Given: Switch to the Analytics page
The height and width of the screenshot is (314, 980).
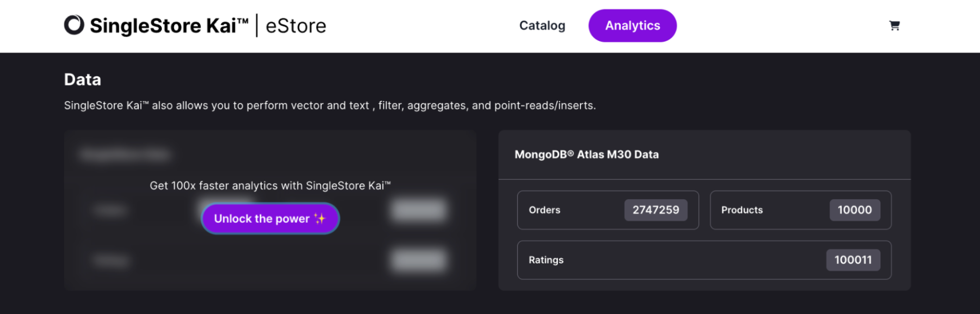Looking at the screenshot, I should pyautogui.click(x=632, y=26).
